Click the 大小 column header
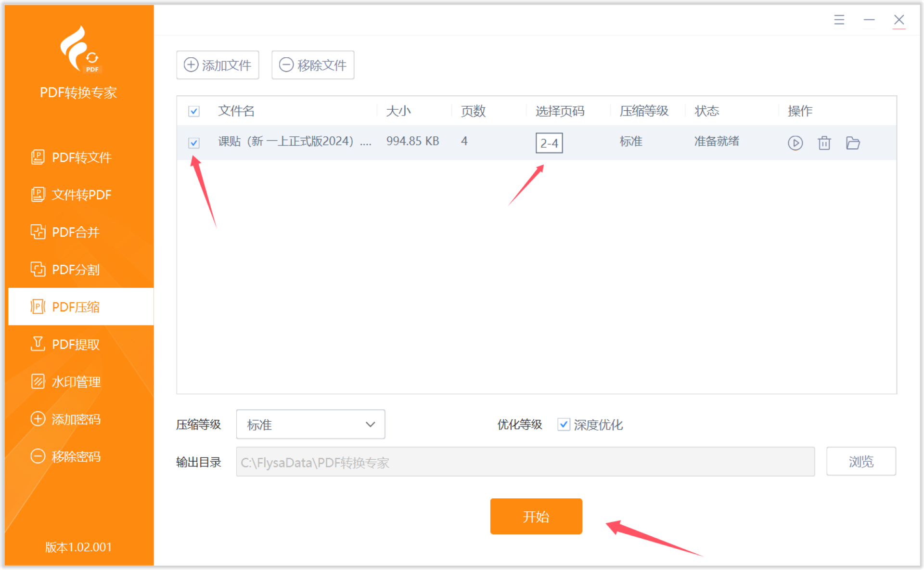 coord(398,111)
